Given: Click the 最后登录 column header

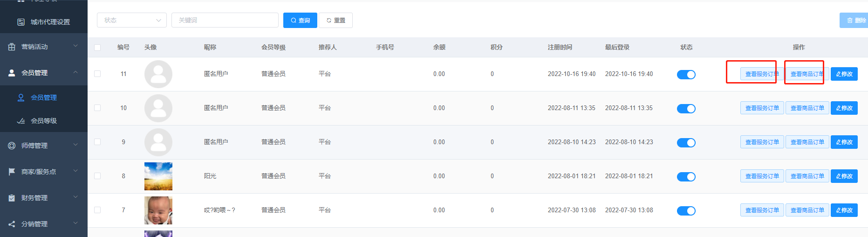Looking at the screenshot, I should (617, 47).
